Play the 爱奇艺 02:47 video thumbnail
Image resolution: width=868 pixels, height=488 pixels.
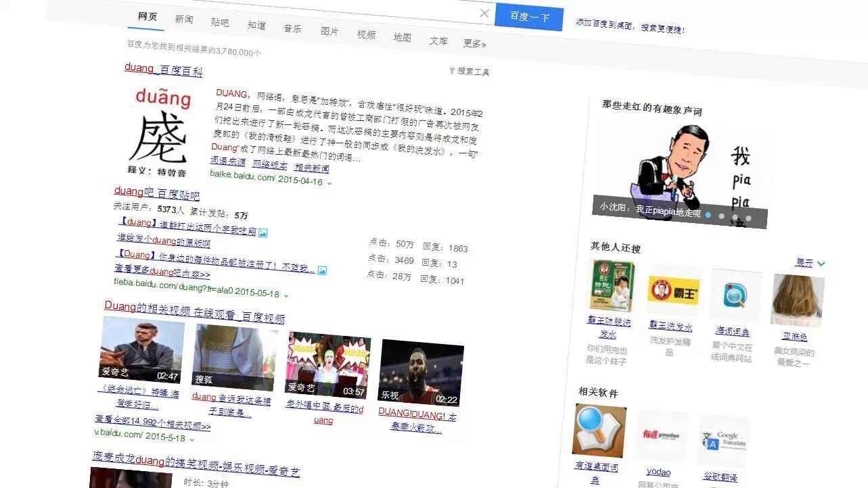tap(142, 348)
